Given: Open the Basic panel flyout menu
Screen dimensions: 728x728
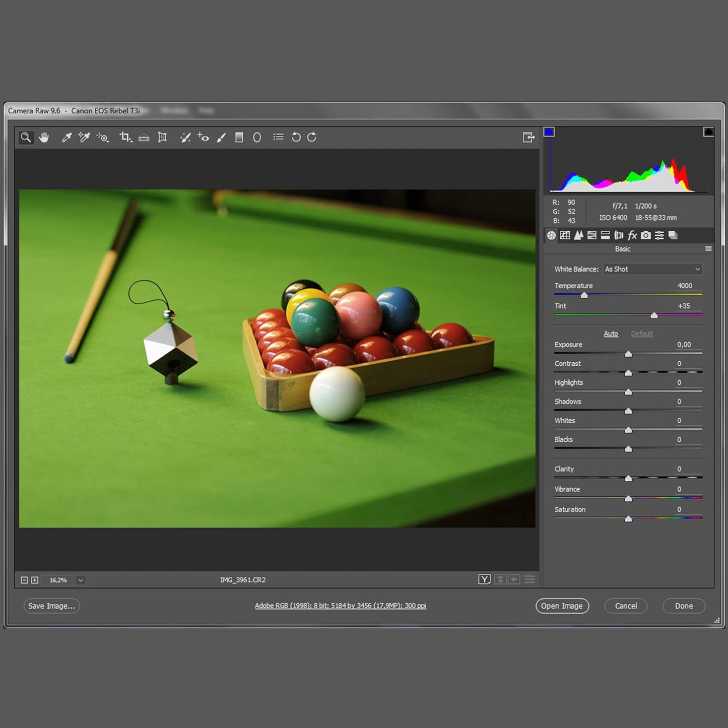Looking at the screenshot, I should 707,248.
